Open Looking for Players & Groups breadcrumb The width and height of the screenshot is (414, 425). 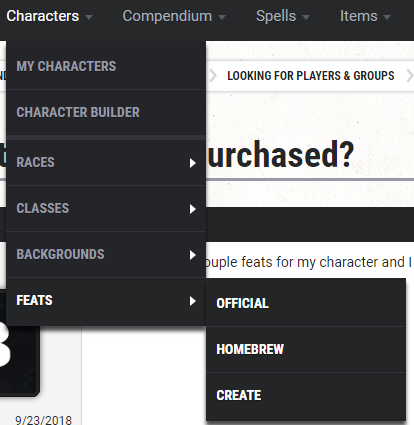[x=311, y=76]
